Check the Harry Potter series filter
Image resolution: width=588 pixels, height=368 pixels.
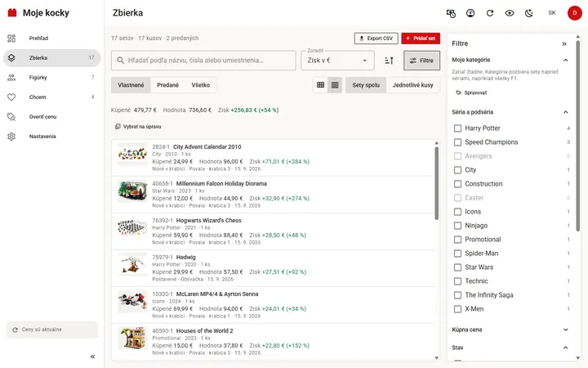457,128
